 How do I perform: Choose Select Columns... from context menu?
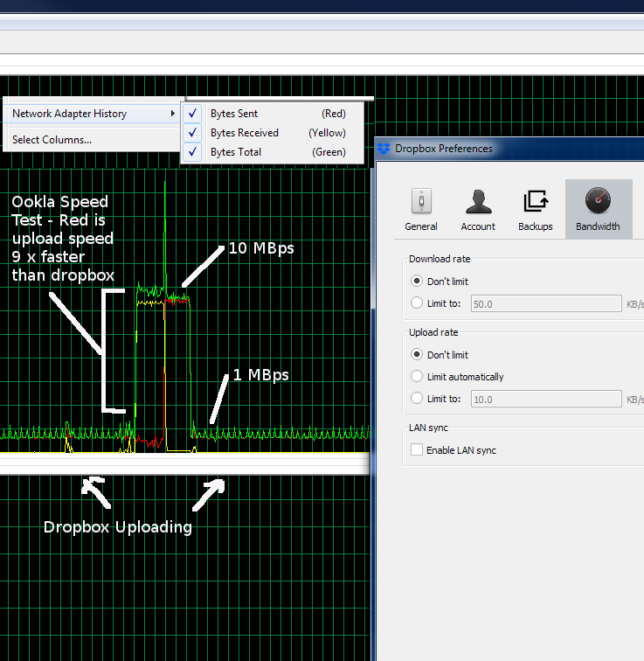[52, 139]
